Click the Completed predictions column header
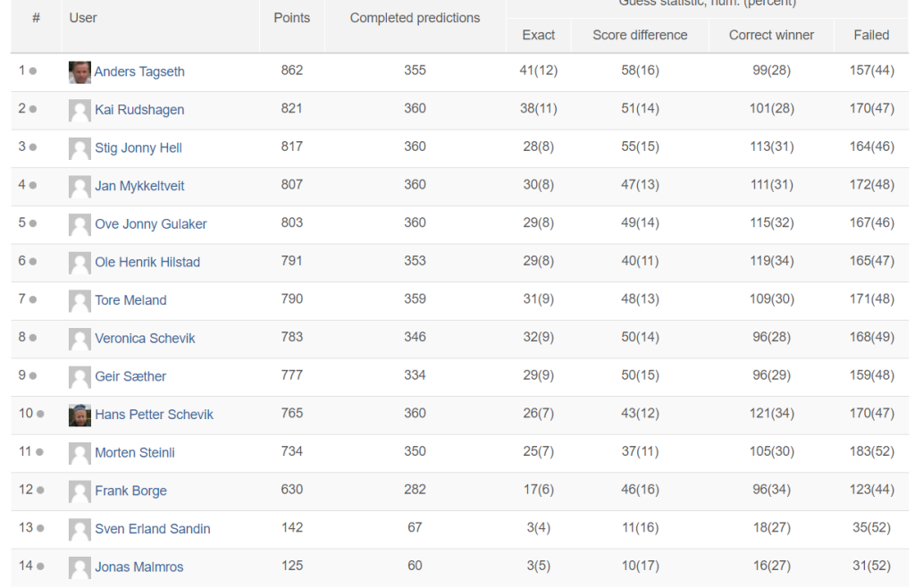Screen dimensions: 915x588 tap(415, 18)
